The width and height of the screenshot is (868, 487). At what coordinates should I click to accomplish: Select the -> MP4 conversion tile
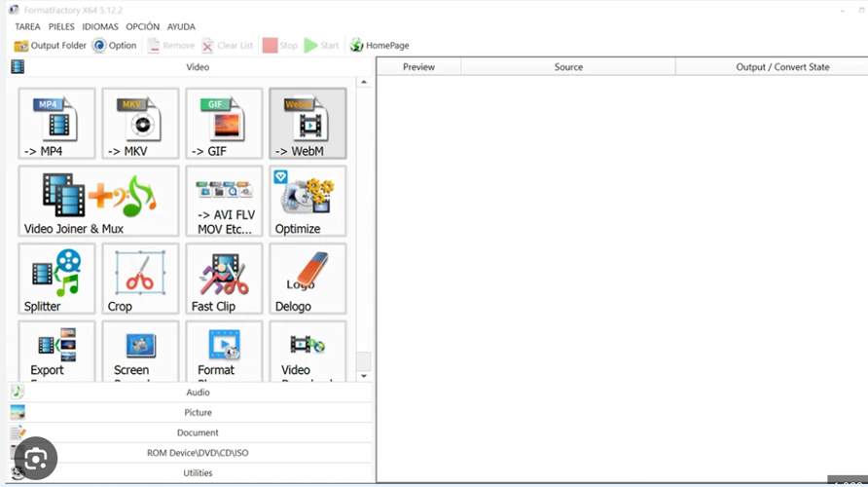pyautogui.click(x=56, y=124)
